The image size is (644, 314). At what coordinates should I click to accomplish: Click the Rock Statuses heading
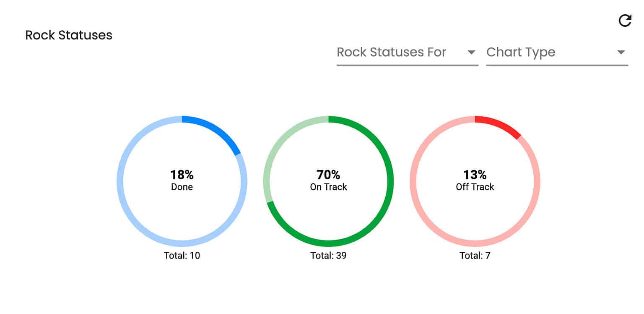coord(69,35)
